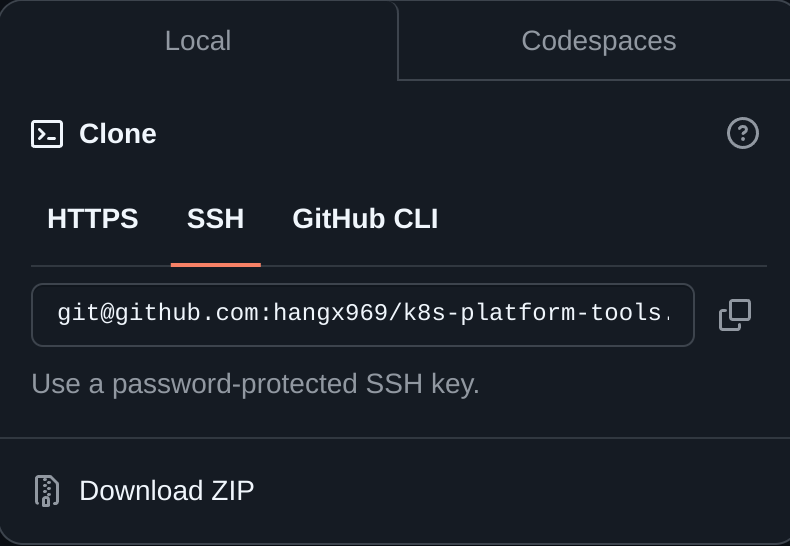Viewport: 790px width, 546px height.
Task: Switch to the Codespaces tab
Action: (x=599, y=40)
